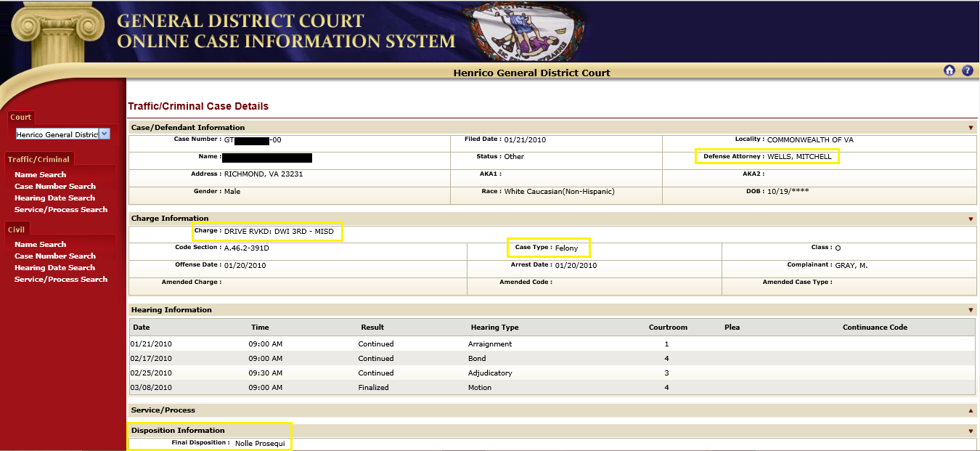Expand the Service/Process section arrow
Image resolution: width=980 pixels, height=451 pixels.
[x=971, y=410]
